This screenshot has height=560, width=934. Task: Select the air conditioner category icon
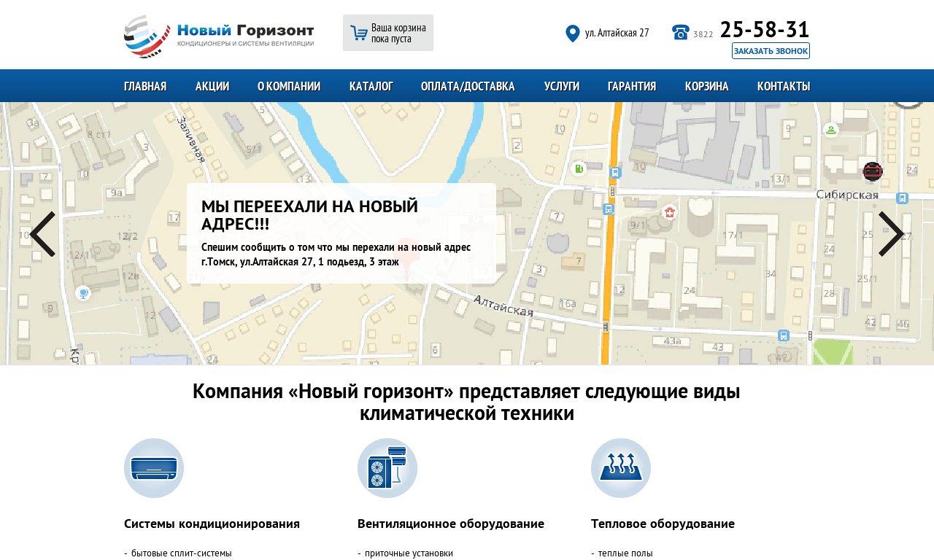154,468
